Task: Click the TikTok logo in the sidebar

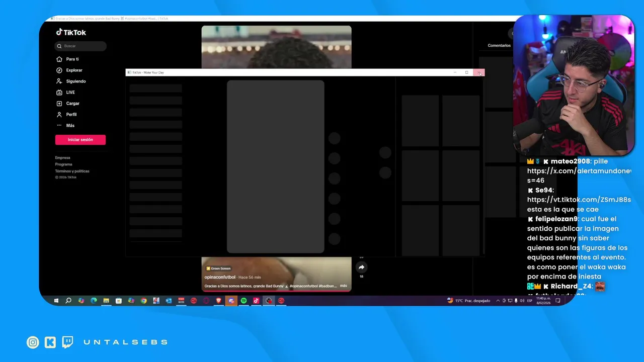Action: tap(71, 32)
